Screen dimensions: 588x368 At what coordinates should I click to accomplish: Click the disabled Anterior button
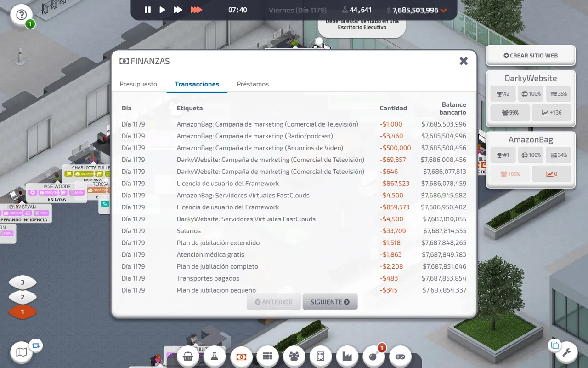(274, 302)
